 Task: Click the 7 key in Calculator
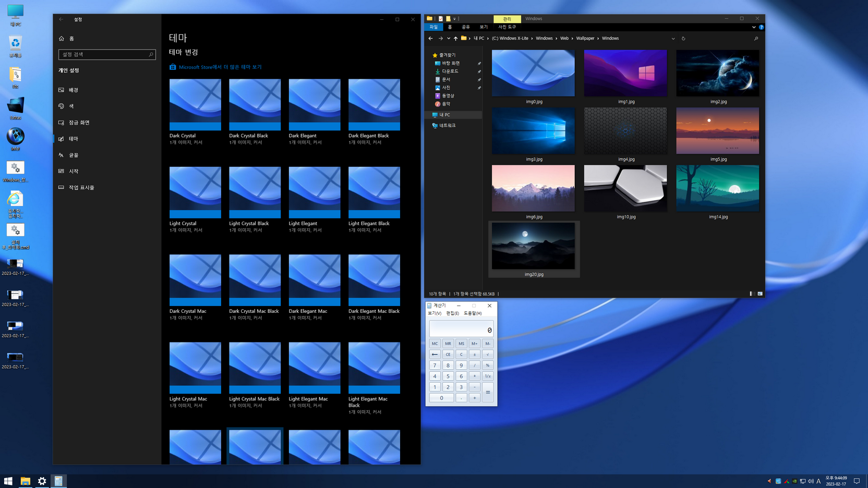click(x=435, y=365)
